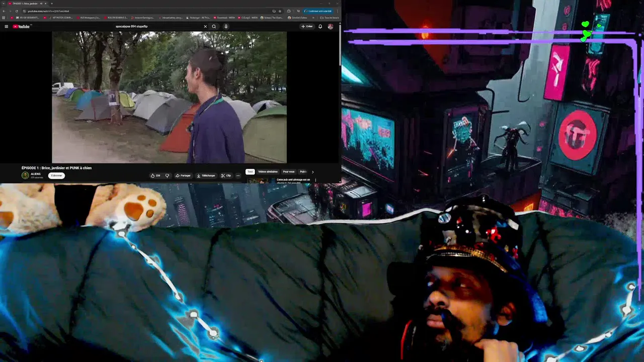
Task: Go back with the browser back arrow
Action: coord(4,11)
